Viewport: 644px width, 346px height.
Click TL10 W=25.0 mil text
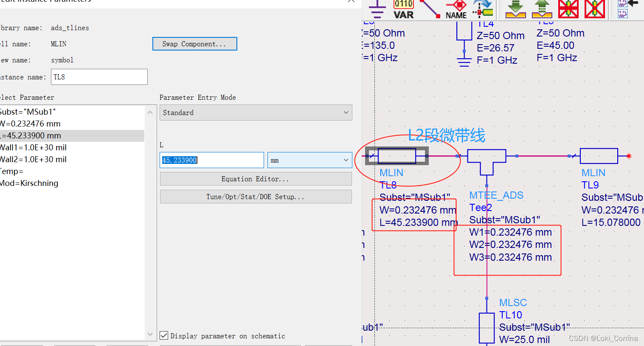coord(524,340)
